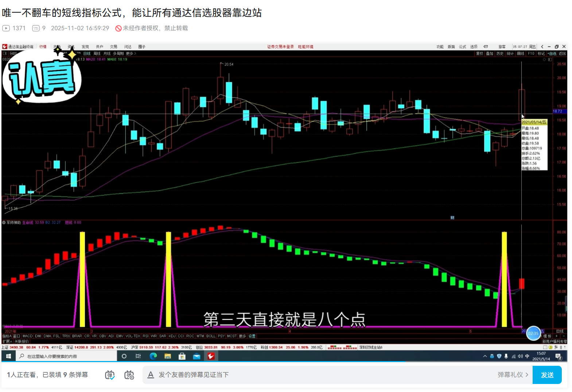This screenshot has height=392, width=572.
Task: Toggle the 军师神助 indicator circle
Action: tap(4, 223)
